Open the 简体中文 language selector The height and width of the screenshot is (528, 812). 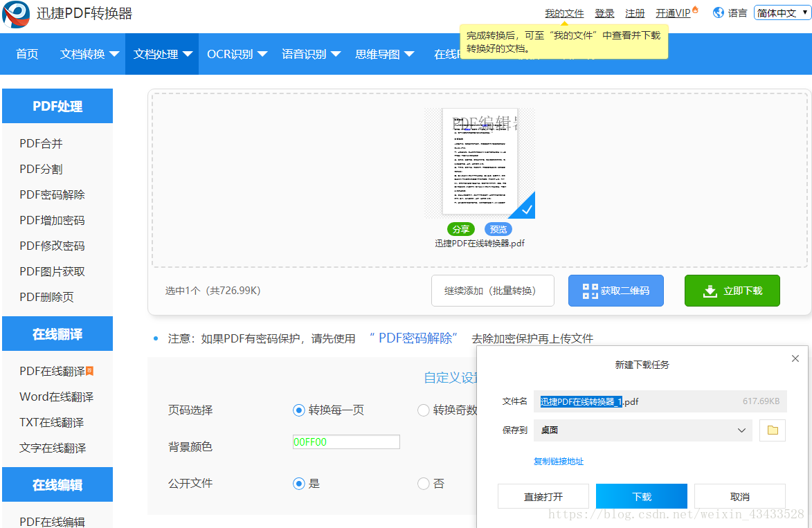point(782,13)
